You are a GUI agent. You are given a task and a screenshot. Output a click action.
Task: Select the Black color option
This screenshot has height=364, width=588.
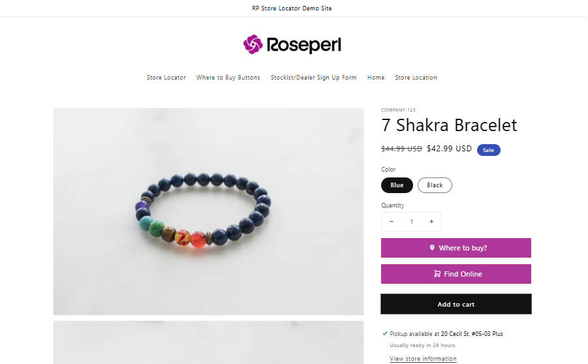pyautogui.click(x=435, y=185)
